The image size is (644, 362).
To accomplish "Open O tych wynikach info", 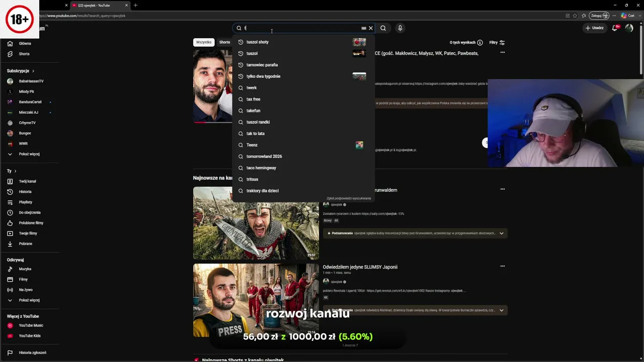I will click(466, 43).
